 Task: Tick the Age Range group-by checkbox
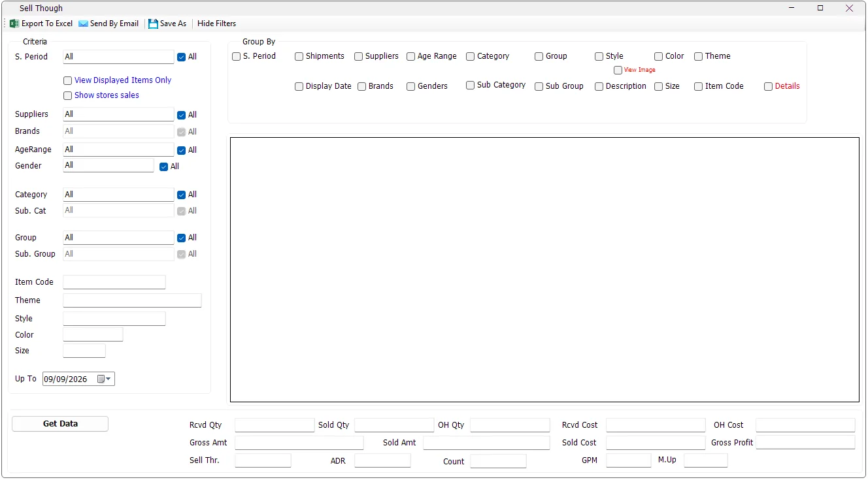click(410, 57)
